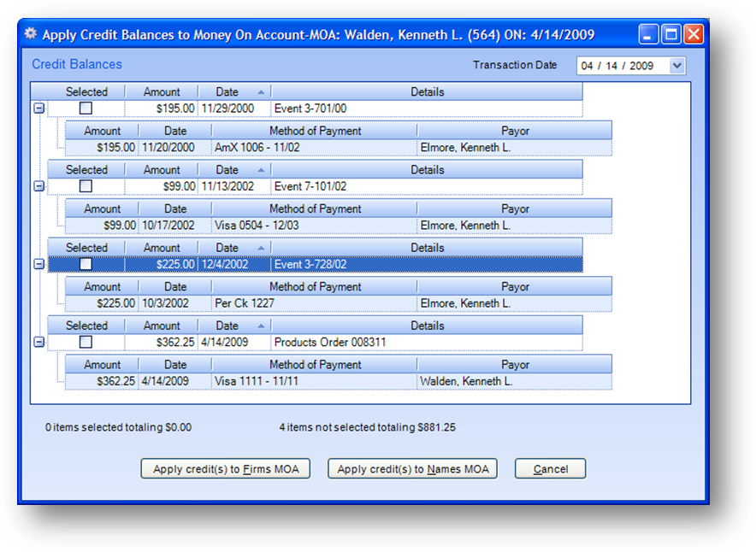Select the text 'Event 3-701/00'
This screenshot has height=552, width=756.
(310, 109)
